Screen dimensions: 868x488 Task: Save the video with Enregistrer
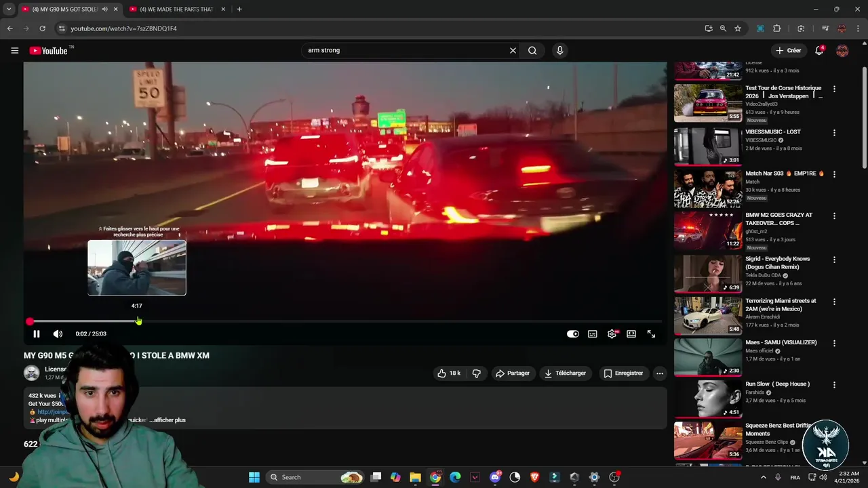click(623, 373)
